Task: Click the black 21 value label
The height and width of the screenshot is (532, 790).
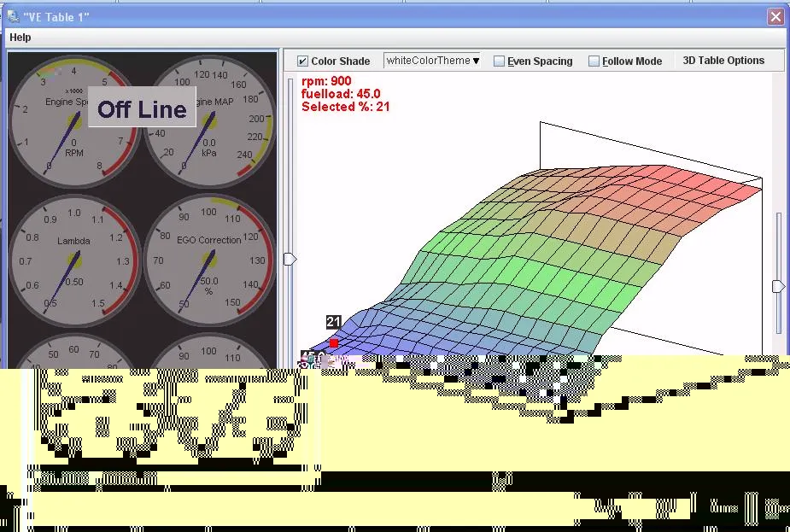Action: tap(334, 322)
